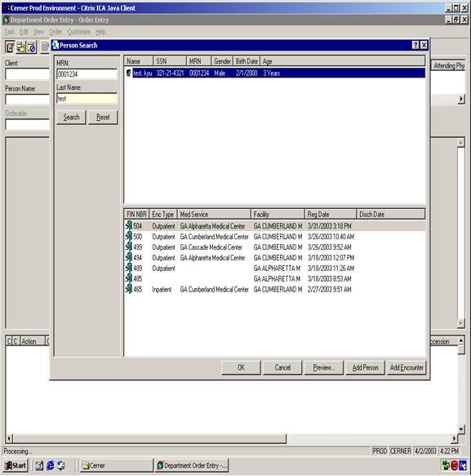471x476 pixels.
Task: Confirm selection with the OK button
Action: pyautogui.click(x=241, y=367)
